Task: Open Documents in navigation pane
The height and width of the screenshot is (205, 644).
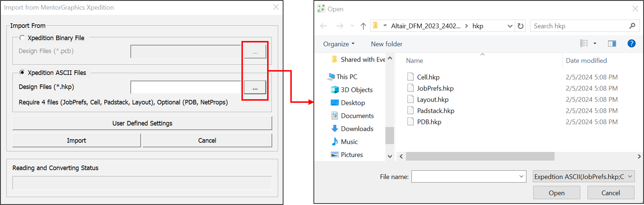Action: point(352,115)
